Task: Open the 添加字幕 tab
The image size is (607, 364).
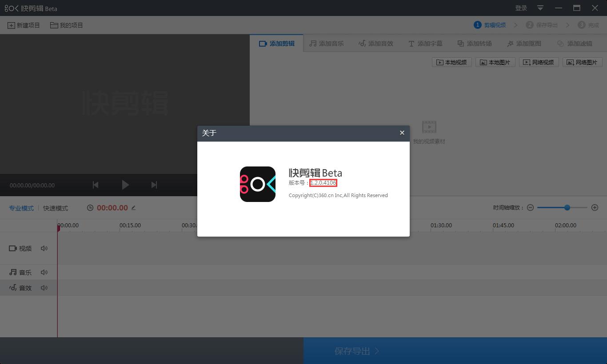Action: [x=425, y=44]
